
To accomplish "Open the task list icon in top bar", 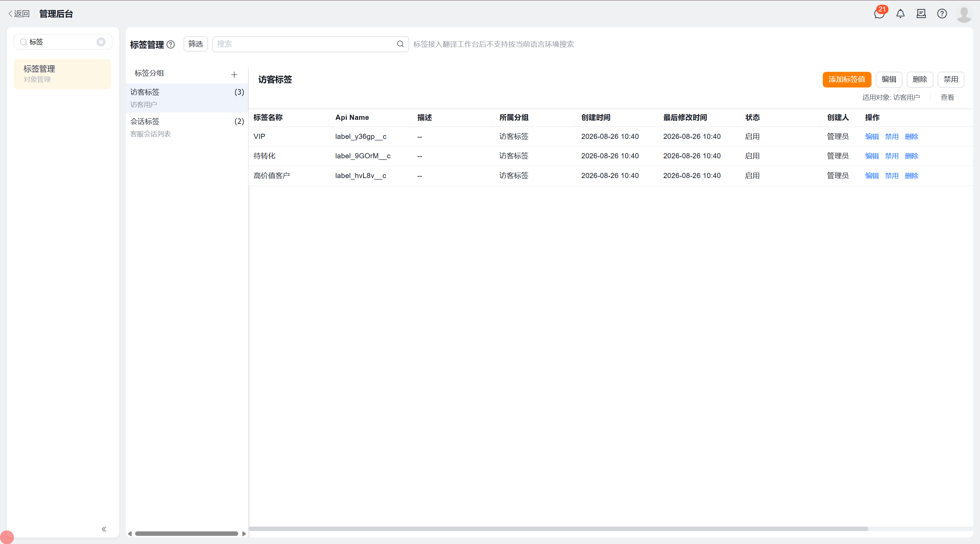I will pyautogui.click(x=921, y=14).
